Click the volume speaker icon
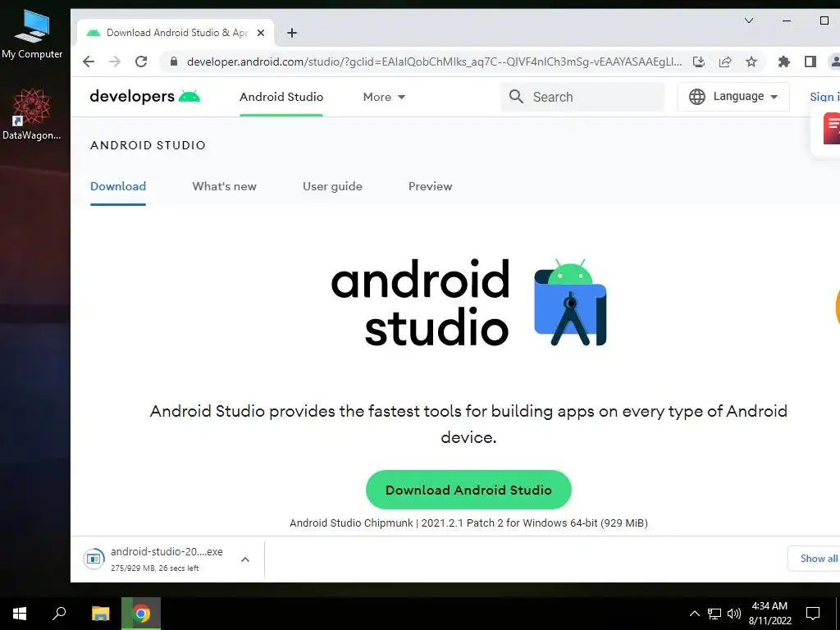The height and width of the screenshot is (630, 840). [734, 614]
